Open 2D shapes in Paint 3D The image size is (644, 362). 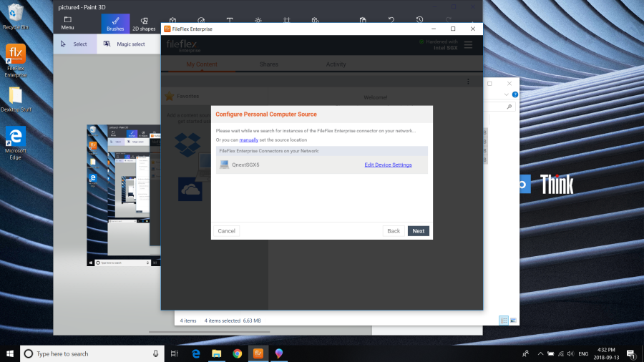point(144,24)
